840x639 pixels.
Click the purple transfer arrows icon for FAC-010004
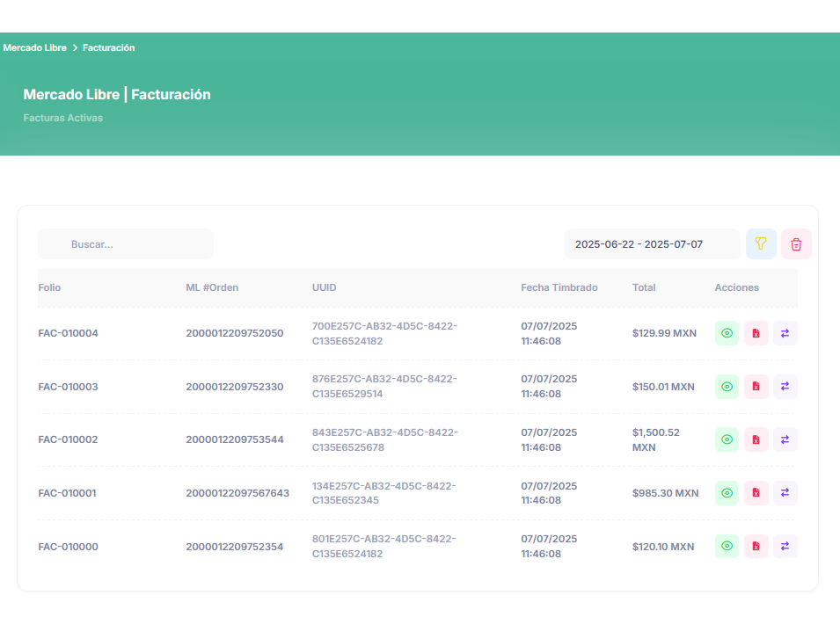(785, 333)
